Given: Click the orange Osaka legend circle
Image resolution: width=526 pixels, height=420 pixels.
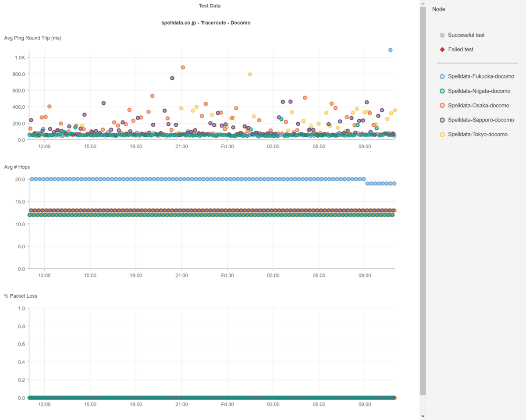Looking at the screenshot, I should tap(442, 106).
